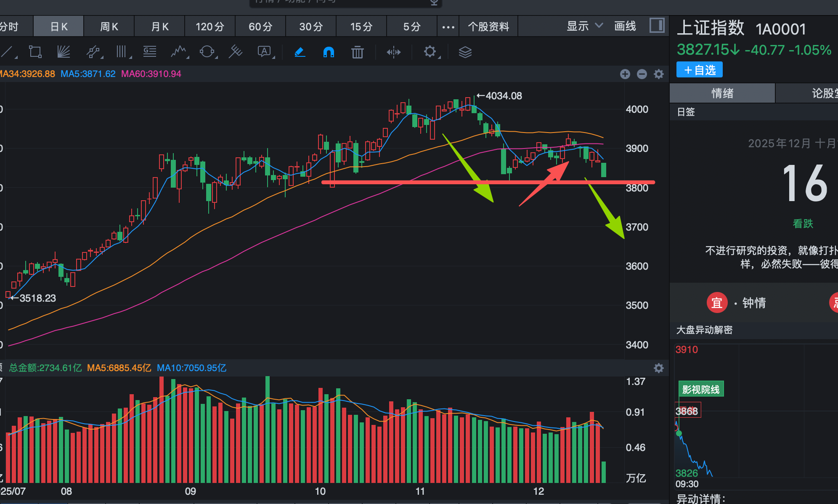Screen dimensions: 838x504
Task: Open the layers stack icon
Action: 465,52
